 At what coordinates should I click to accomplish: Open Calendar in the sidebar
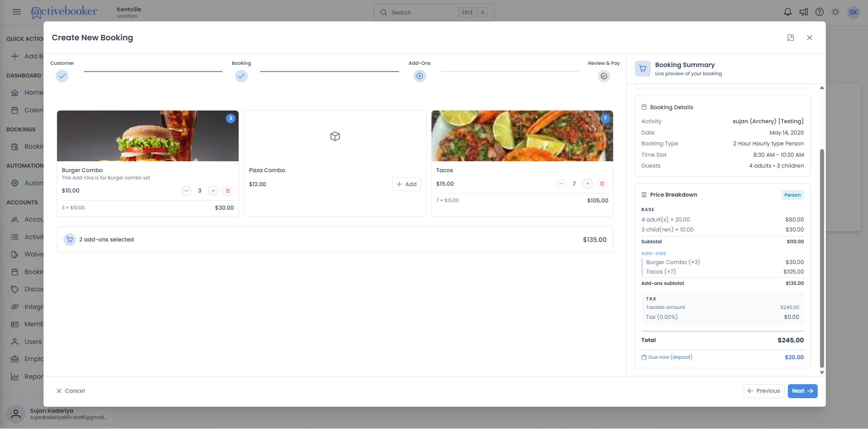coord(27,110)
